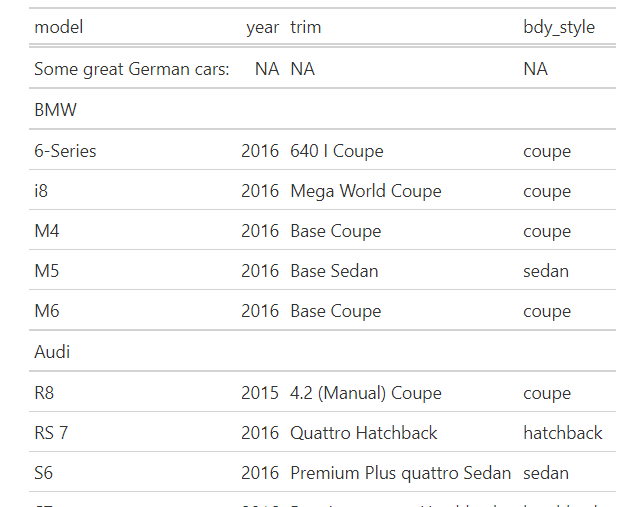Click the R8 model cell
Viewport: 643px width, 507px height.
pos(44,393)
